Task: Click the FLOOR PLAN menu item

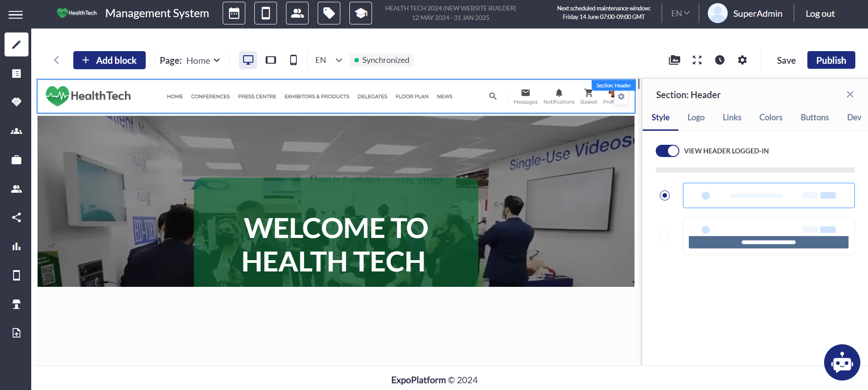Action: click(412, 96)
